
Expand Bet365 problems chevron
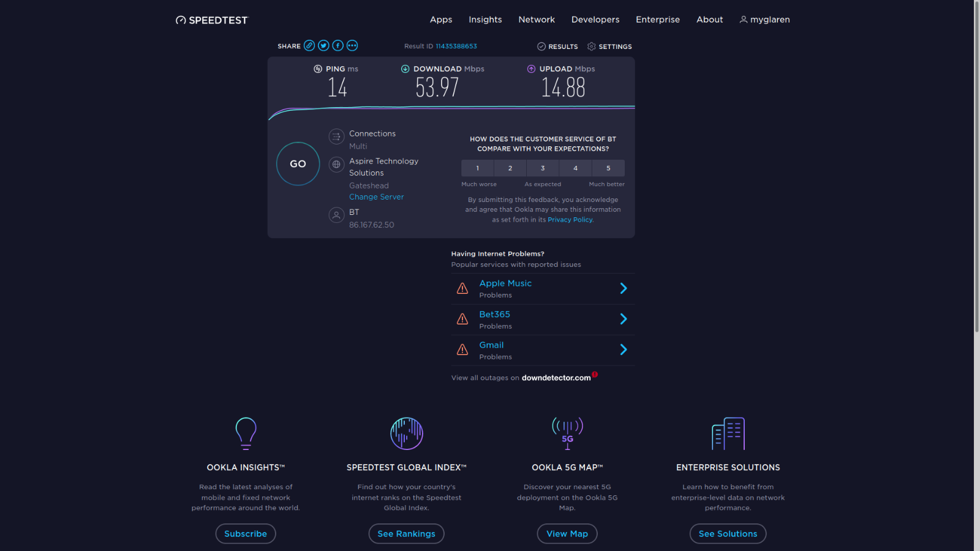click(x=624, y=319)
